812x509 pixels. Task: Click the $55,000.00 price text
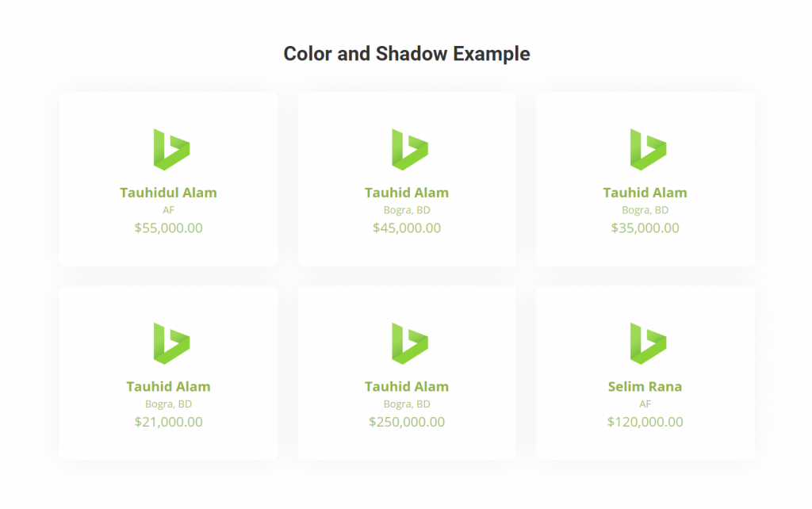[168, 228]
